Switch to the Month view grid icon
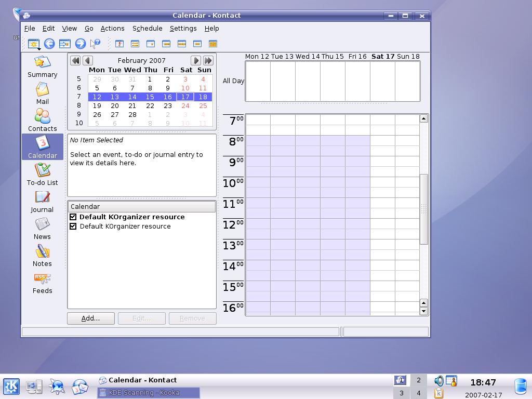The height and width of the screenshot is (399, 532). [x=212, y=44]
